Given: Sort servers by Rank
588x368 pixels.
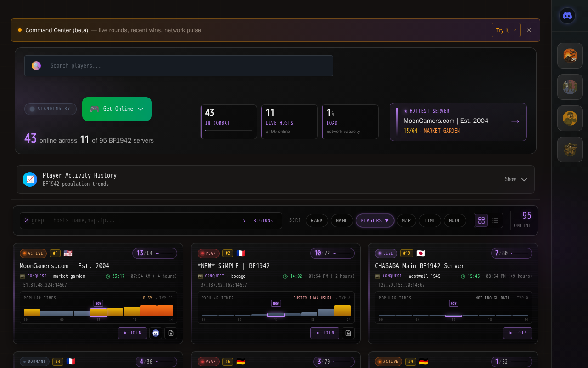Looking at the screenshot, I should click(x=317, y=221).
